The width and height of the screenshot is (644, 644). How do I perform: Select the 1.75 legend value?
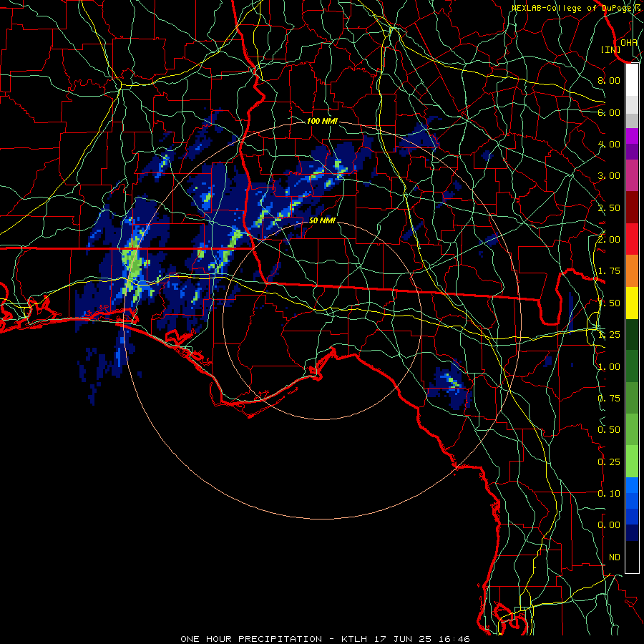click(609, 271)
